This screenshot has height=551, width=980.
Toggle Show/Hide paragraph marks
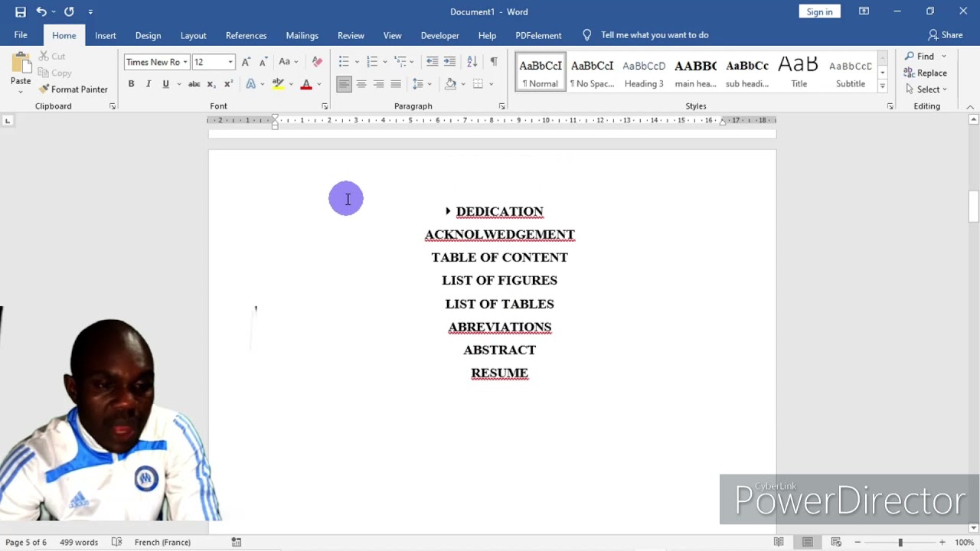[x=494, y=62]
